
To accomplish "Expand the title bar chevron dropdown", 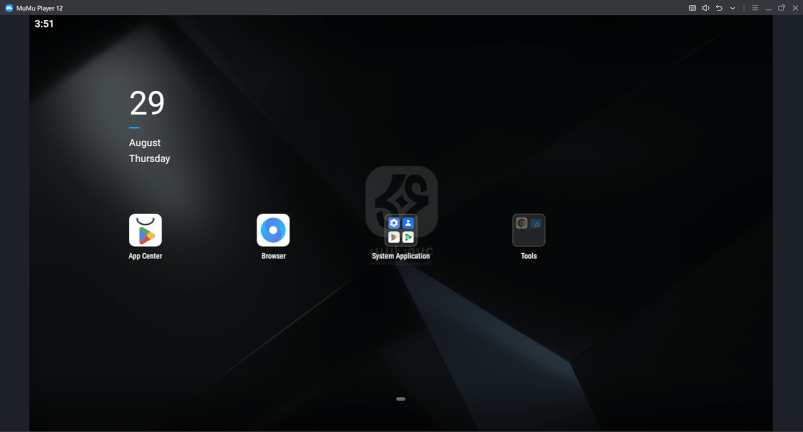I will pyautogui.click(x=732, y=8).
